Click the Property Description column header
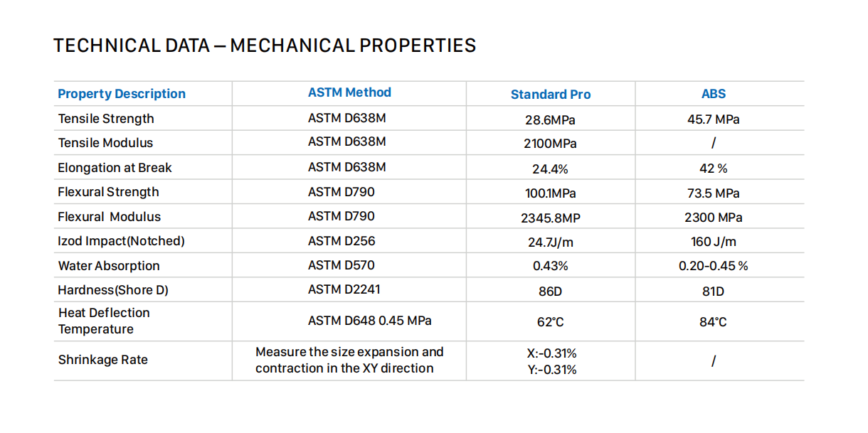The height and width of the screenshot is (433, 868). (122, 94)
